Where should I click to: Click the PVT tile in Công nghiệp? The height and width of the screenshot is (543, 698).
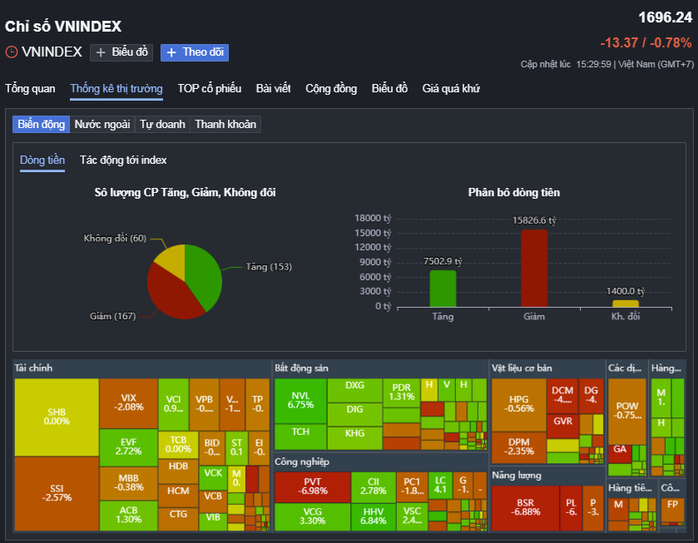pyautogui.click(x=311, y=487)
